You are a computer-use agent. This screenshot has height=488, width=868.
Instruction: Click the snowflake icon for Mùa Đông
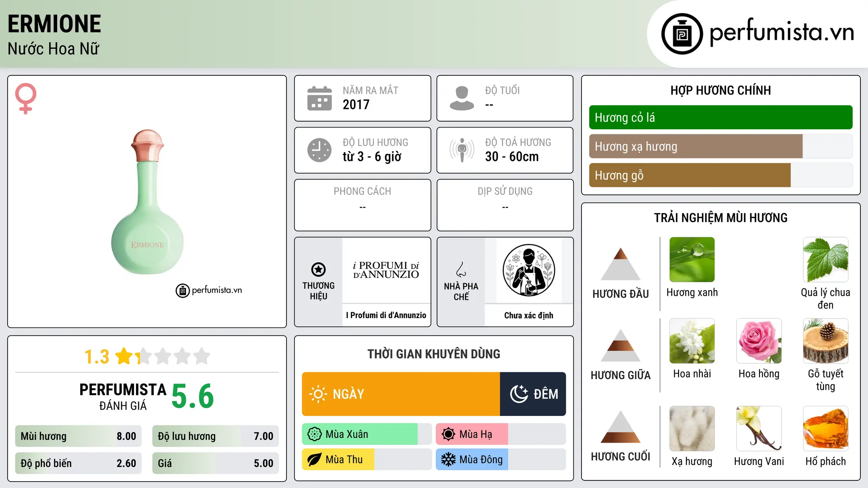tap(448, 460)
